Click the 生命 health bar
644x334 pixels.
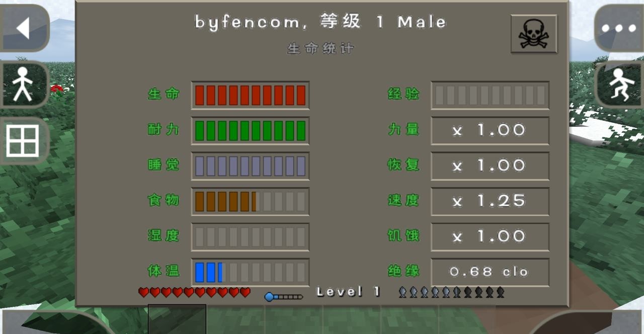pyautogui.click(x=250, y=94)
